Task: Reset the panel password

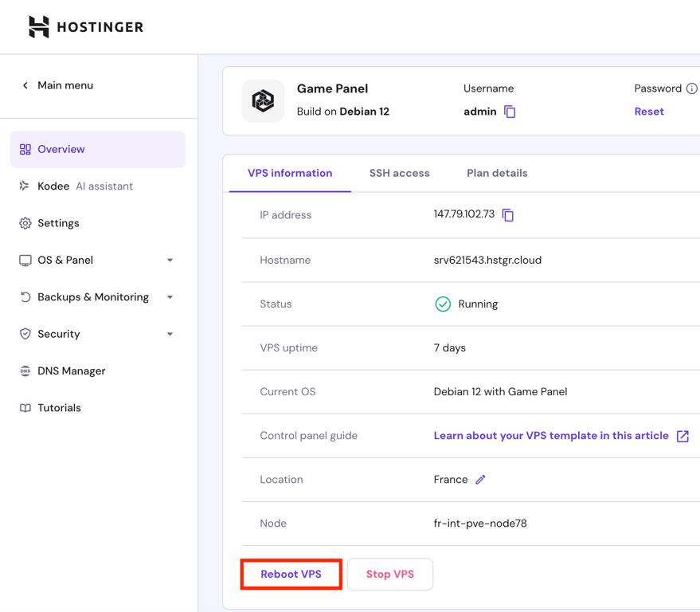Action: 648,111
